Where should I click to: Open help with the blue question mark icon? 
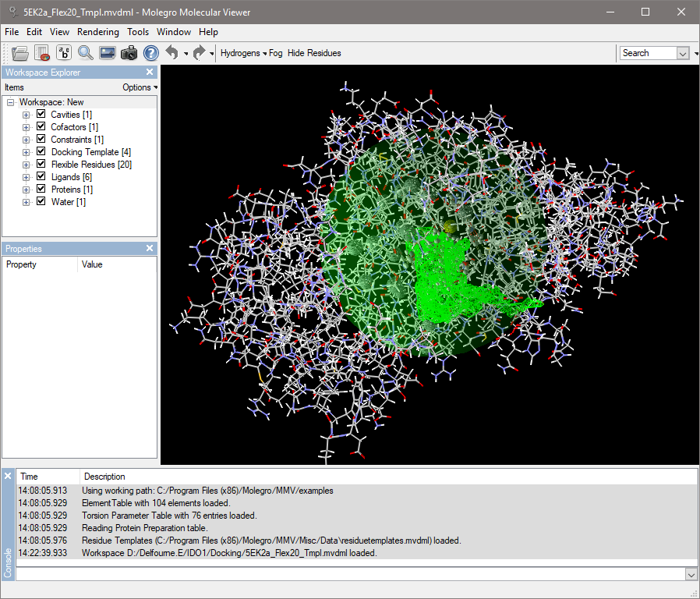(151, 53)
